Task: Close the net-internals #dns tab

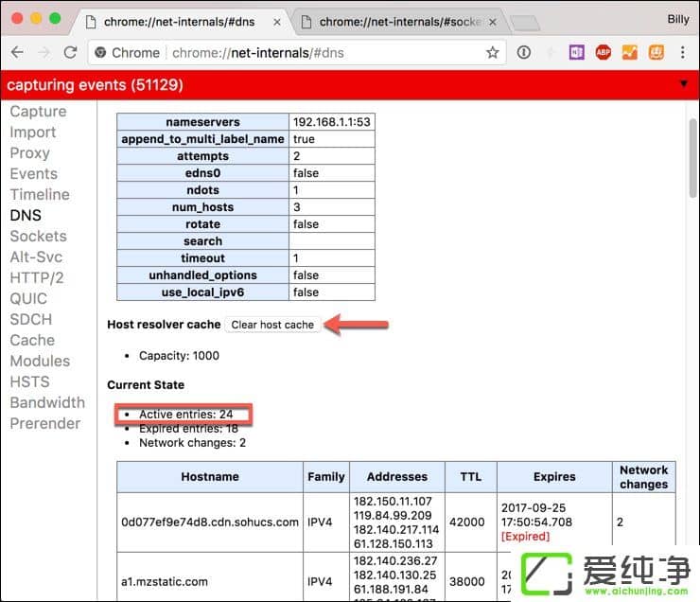Action: coord(275,22)
